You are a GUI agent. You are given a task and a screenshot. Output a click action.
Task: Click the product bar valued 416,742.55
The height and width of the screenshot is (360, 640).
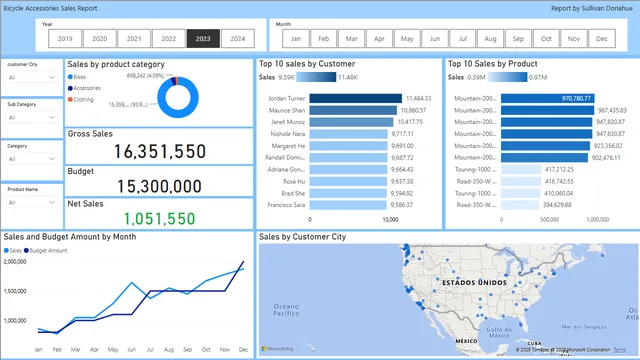tap(521, 181)
